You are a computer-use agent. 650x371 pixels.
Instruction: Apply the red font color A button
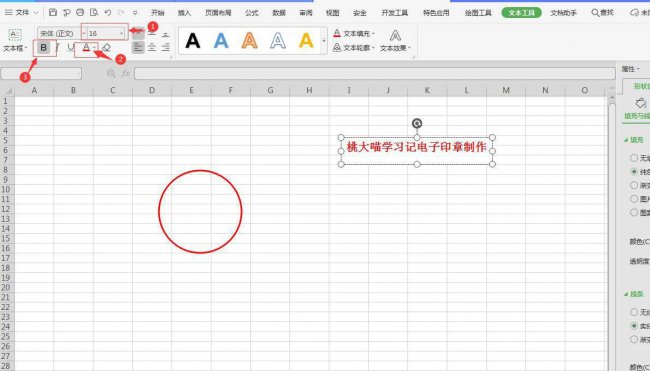[86, 48]
